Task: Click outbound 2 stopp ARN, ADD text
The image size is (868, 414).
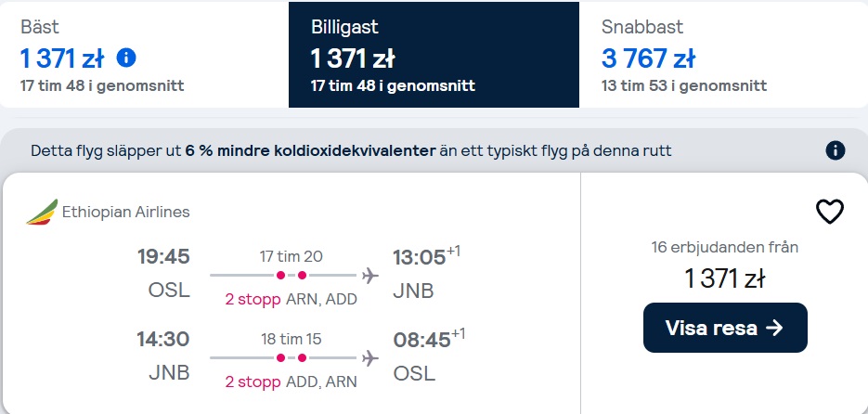Action: click(x=291, y=300)
